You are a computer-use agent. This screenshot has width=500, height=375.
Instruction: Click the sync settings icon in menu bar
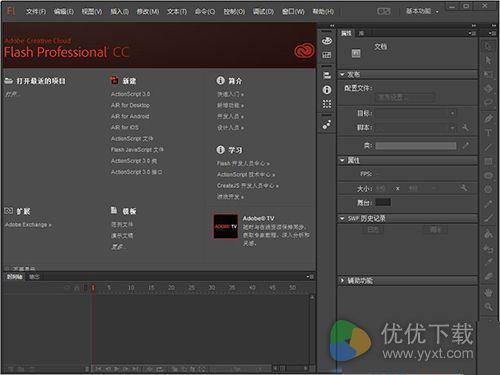pyautogui.click(x=383, y=11)
